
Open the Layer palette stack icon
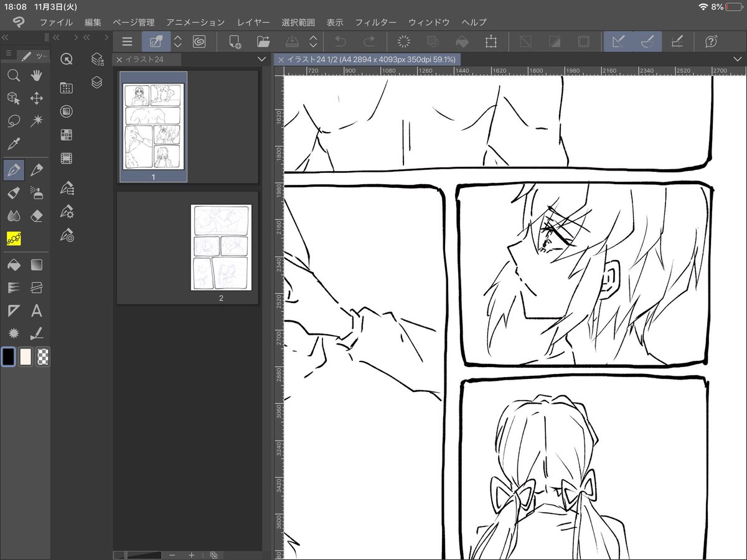(x=96, y=82)
